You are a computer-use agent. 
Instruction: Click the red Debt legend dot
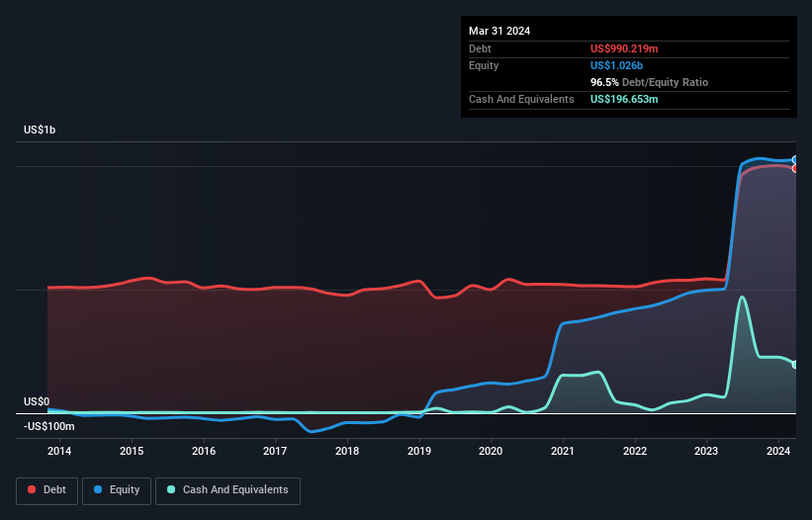point(32,489)
